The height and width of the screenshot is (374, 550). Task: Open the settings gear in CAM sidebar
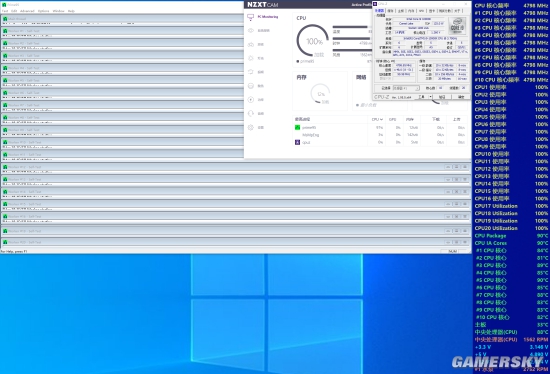(x=251, y=127)
